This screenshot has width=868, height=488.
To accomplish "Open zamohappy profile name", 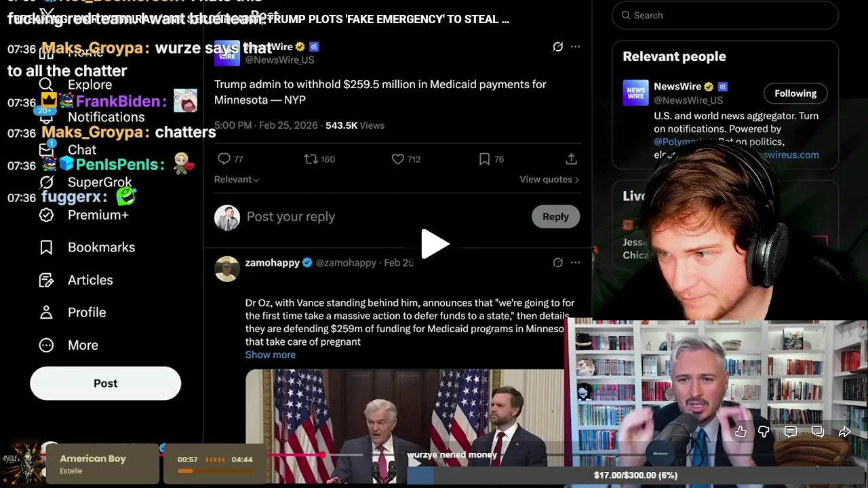I will [273, 262].
